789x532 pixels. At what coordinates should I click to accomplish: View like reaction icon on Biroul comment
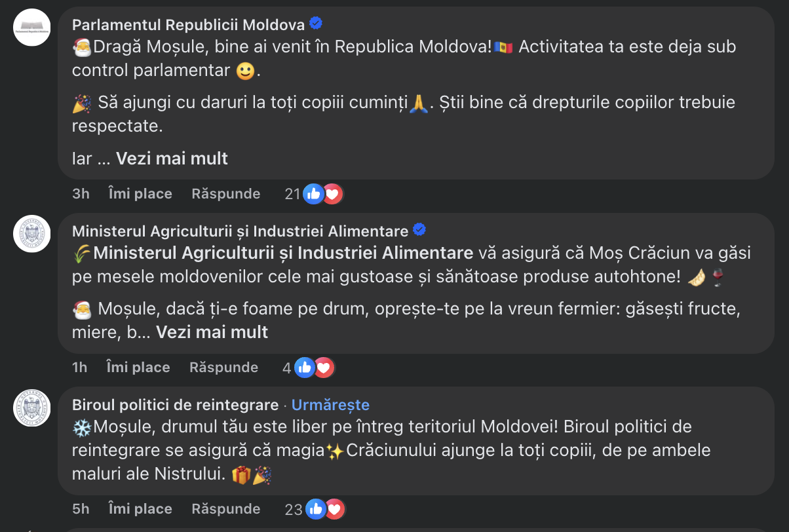click(x=315, y=509)
